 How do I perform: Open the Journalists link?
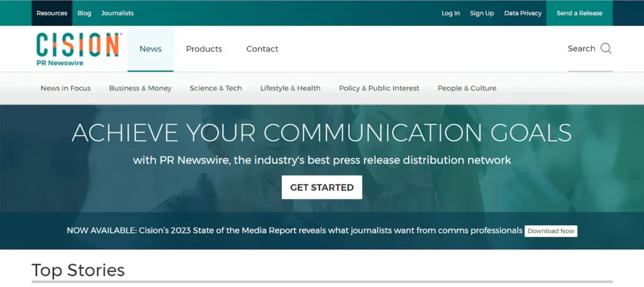[x=118, y=13]
